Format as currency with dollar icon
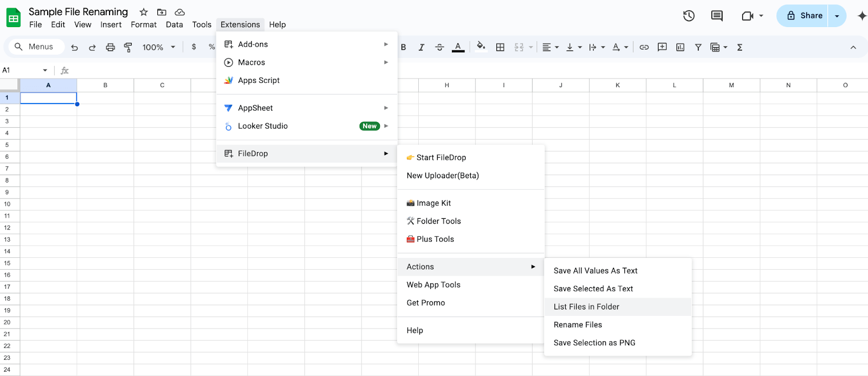This screenshot has width=868, height=376. pyautogui.click(x=194, y=47)
